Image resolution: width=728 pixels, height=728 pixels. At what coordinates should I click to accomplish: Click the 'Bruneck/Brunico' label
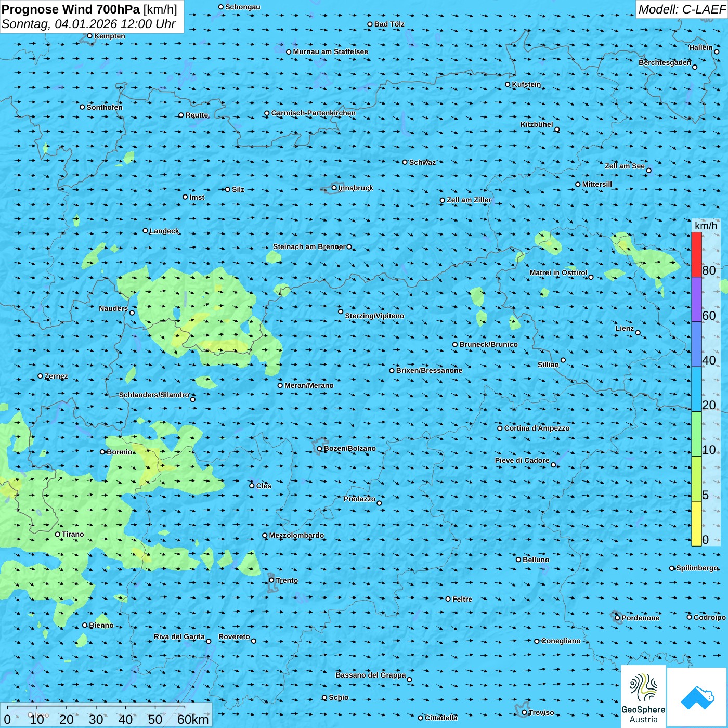488,344
